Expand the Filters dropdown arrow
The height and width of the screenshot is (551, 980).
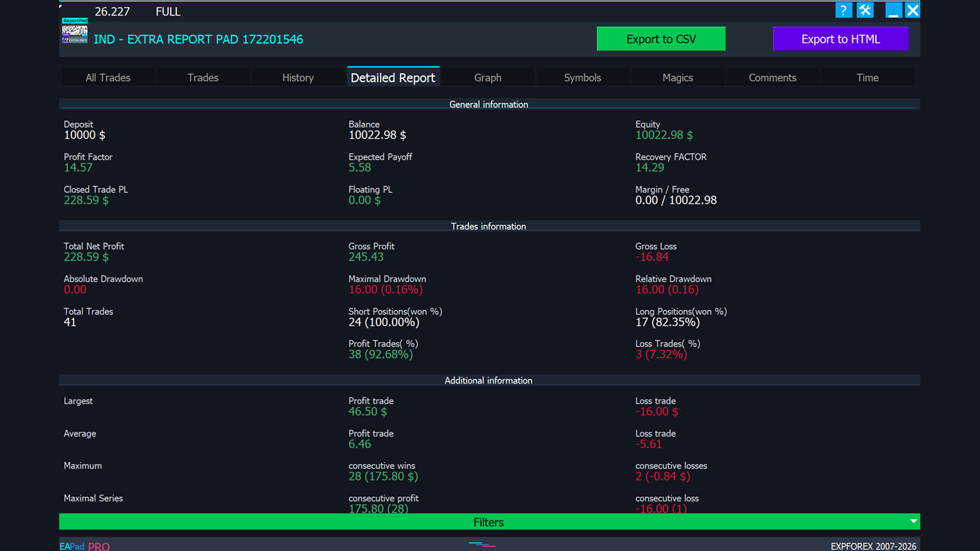913,521
